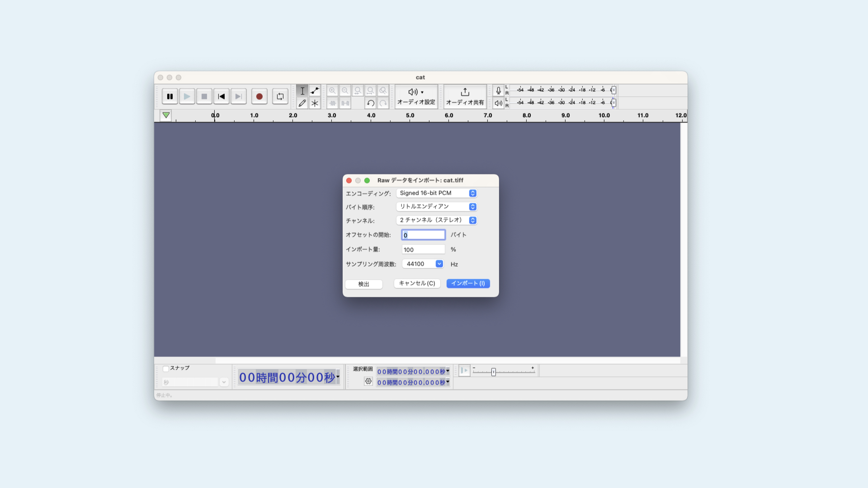Click the Undo arrow icon
The width and height of the screenshot is (868, 488).
(x=370, y=103)
